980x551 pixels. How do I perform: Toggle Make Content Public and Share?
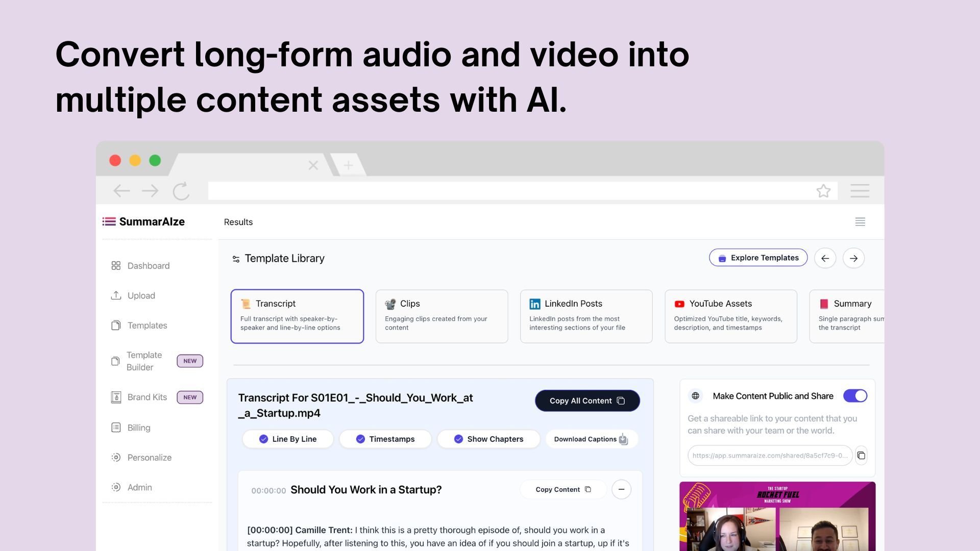pyautogui.click(x=855, y=395)
